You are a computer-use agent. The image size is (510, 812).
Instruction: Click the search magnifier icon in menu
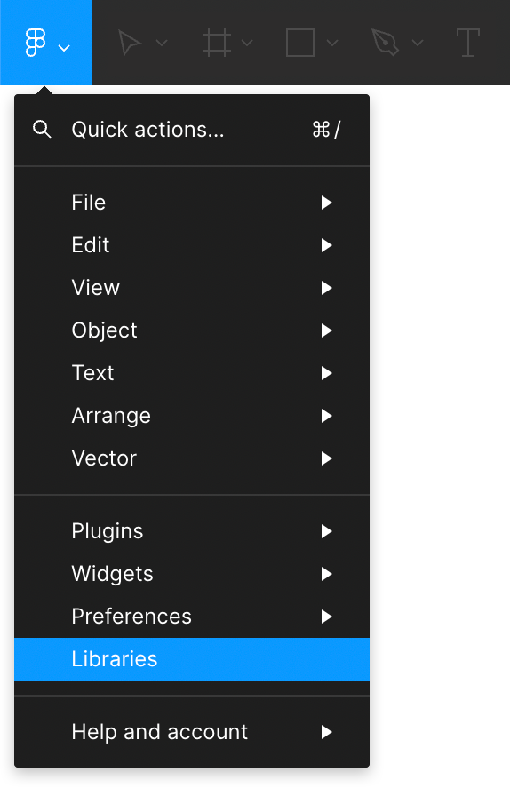coord(42,129)
